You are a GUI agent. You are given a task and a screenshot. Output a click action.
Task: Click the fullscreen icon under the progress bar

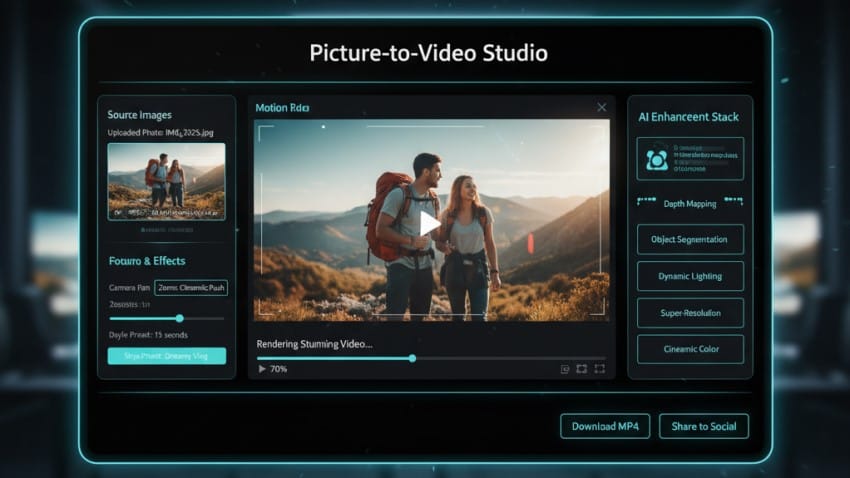pyautogui.click(x=600, y=369)
